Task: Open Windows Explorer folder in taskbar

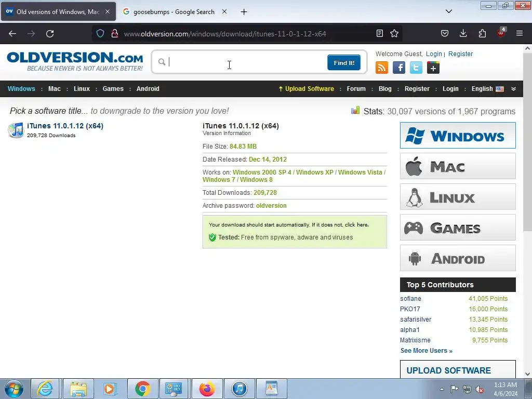Action: point(78,389)
